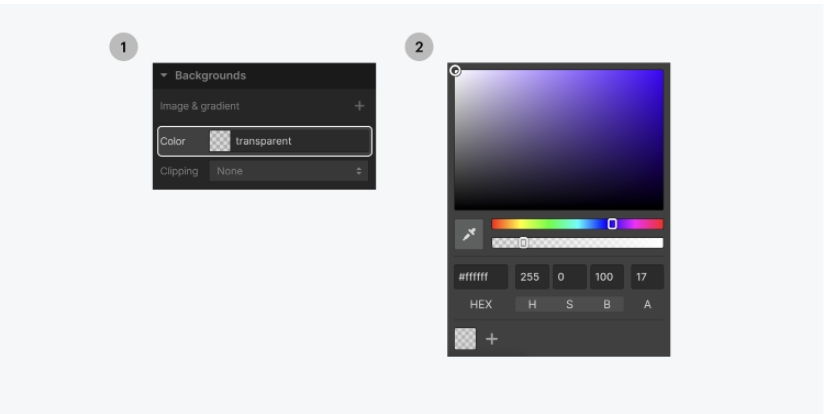Image resolution: width=824 pixels, height=414 pixels.
Task: Add a new saved color swatch
Action: click(x=492, y=339)
